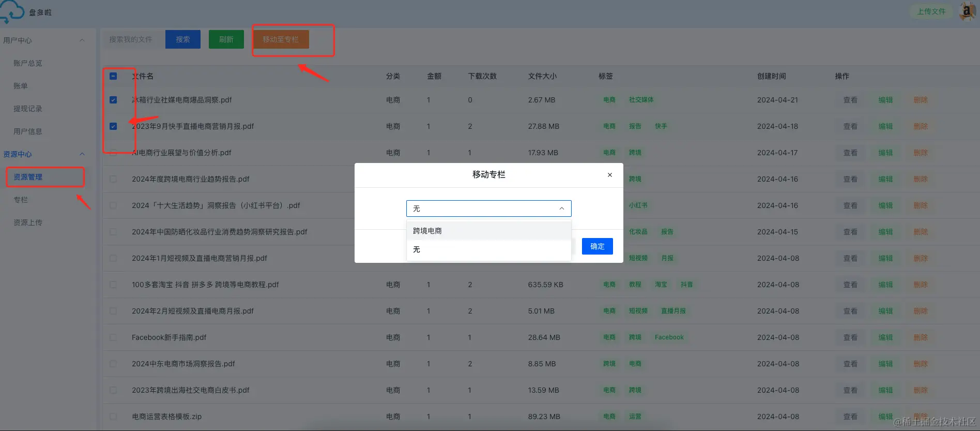Click the blue 搜索 button
The height and width of the screenshot is (431, 980).
[183, 39]
